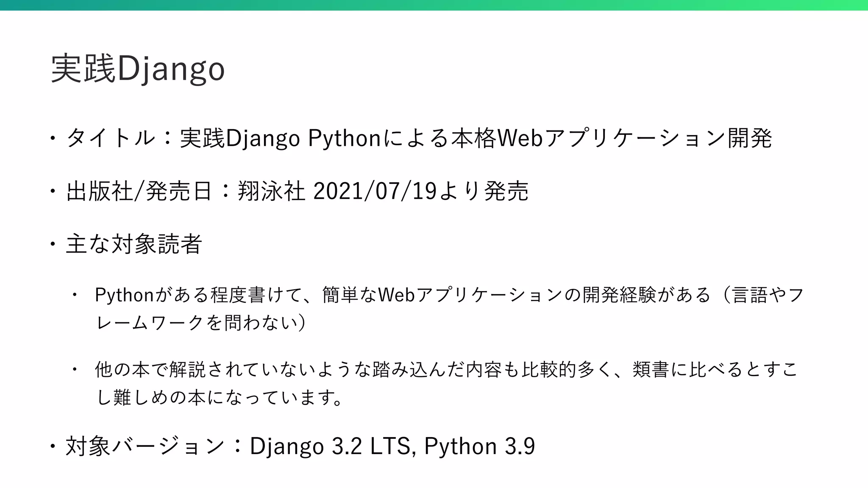Click the sub-bullet starting with Pythonがある程度書けて
Viewport: 868px width, 488px height.
click(x=449, y=295)
